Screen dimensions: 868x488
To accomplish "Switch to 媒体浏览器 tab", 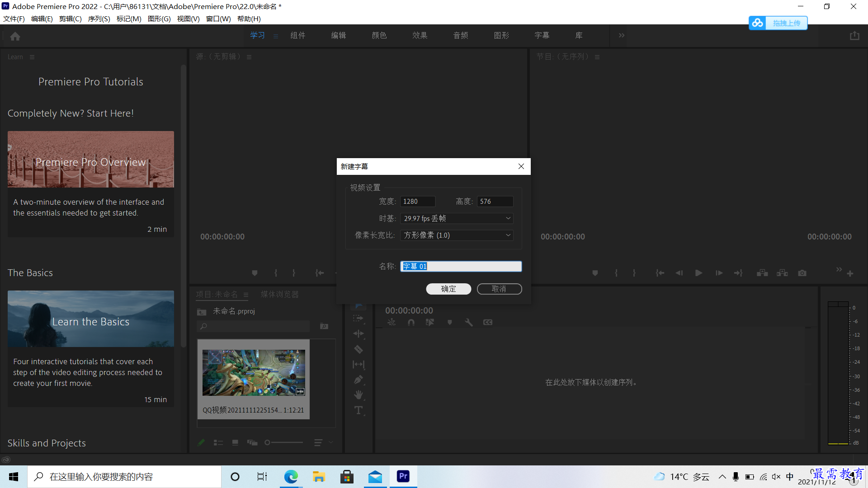I will click(280, 294).
